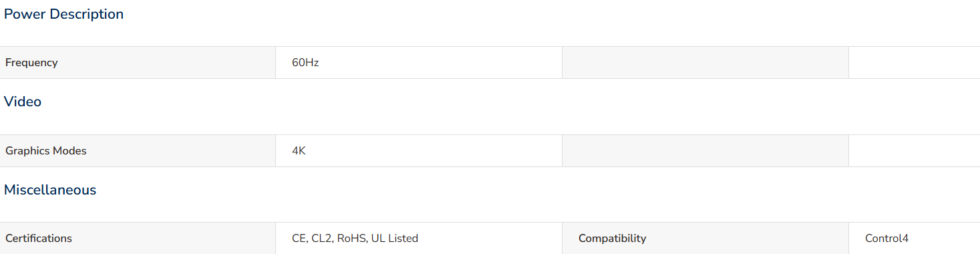
Task: Click the "UL Listed" certification text
Action: (x=395, y=239)
